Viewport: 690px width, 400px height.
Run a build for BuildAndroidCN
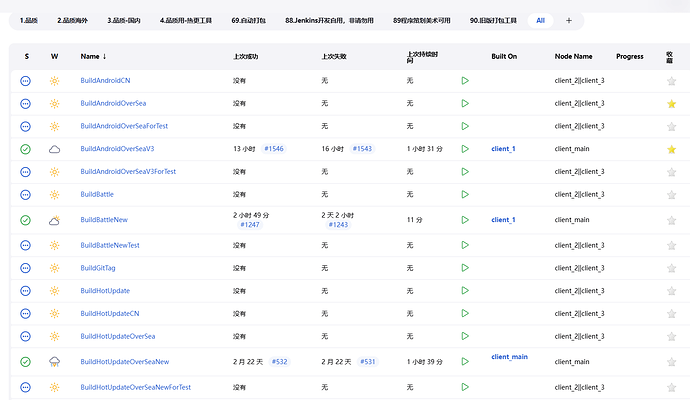tap(465, 80)
